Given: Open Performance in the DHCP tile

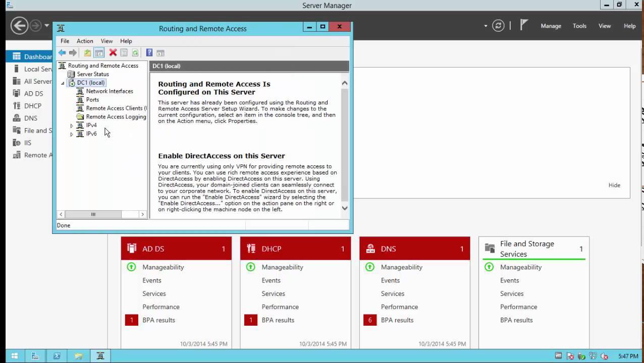Looking at the screenshot, I should coord(280,307).
